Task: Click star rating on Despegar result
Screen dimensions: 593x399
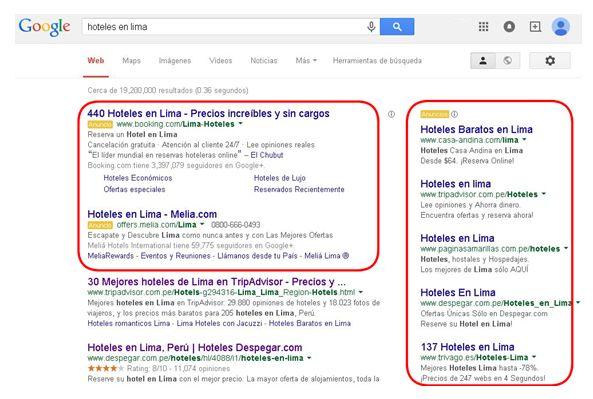Action: point(106,368)
